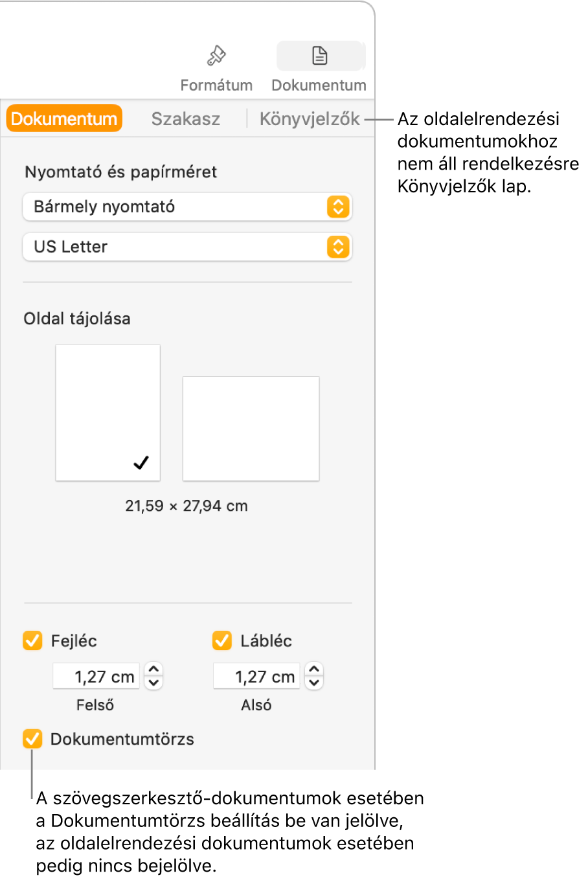Screen dimensions: 588x882
Task: Choose landscape page orientation thumbnail
Action: [x=251, y=428]
